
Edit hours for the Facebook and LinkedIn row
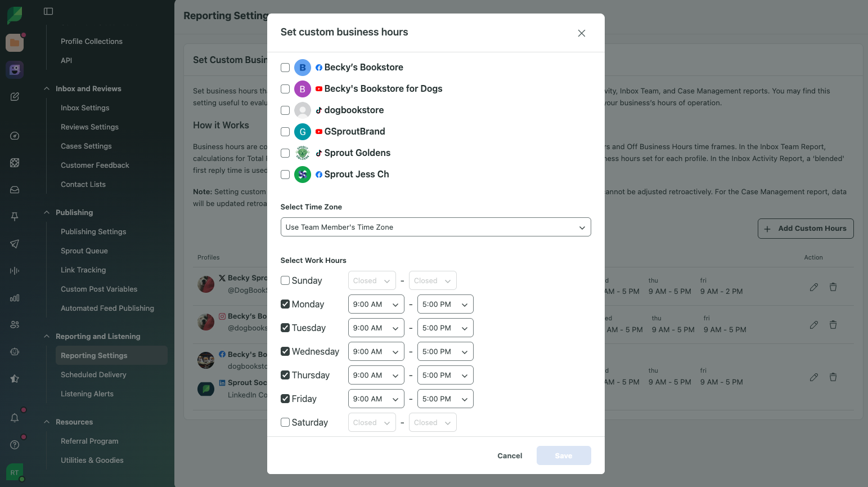(x=814, y=377)
